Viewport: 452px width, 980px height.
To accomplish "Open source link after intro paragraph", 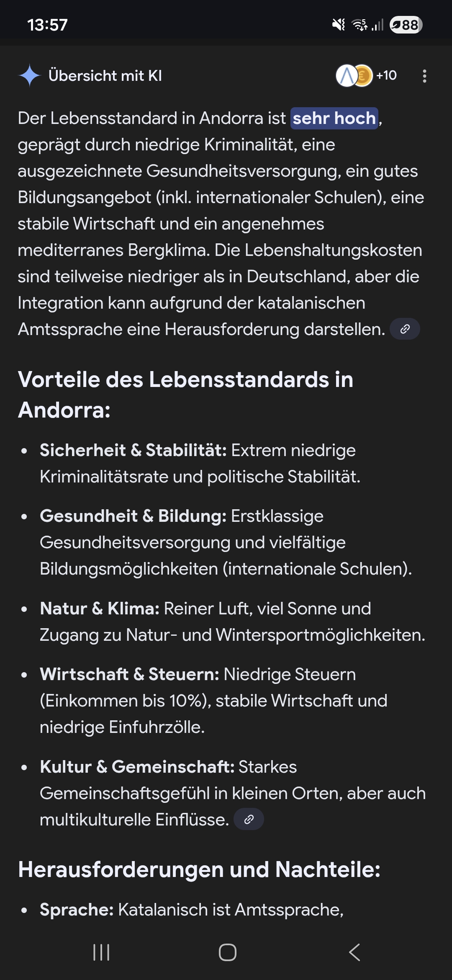I will pos(405,329).
